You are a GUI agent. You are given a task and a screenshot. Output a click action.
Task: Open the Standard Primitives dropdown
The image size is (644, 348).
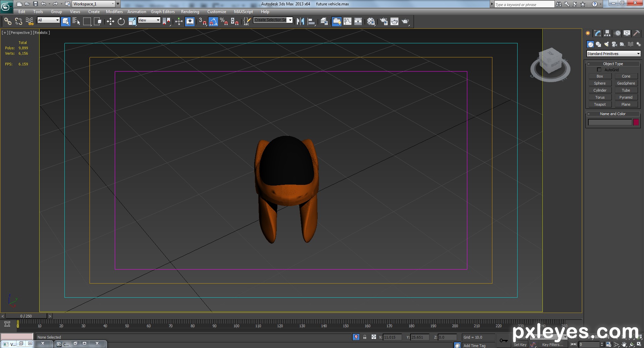613,54
